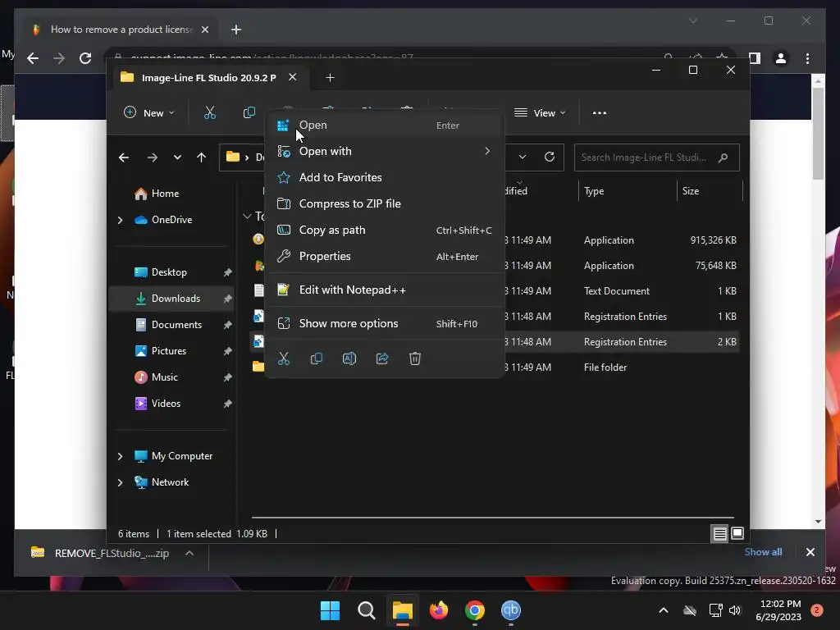Open the View dropdown menu
Viewport: 840px width, 630px height.
pyautogui.click(x=540, y=113)
